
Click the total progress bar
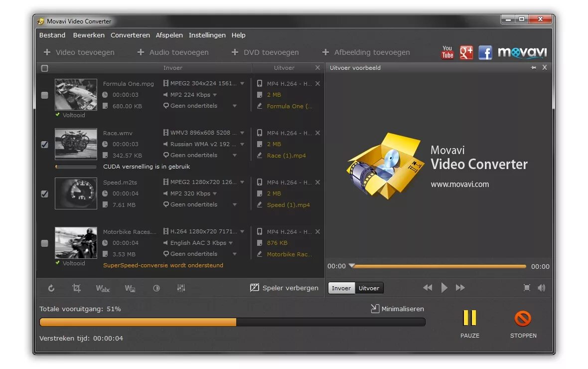[232, 322]
